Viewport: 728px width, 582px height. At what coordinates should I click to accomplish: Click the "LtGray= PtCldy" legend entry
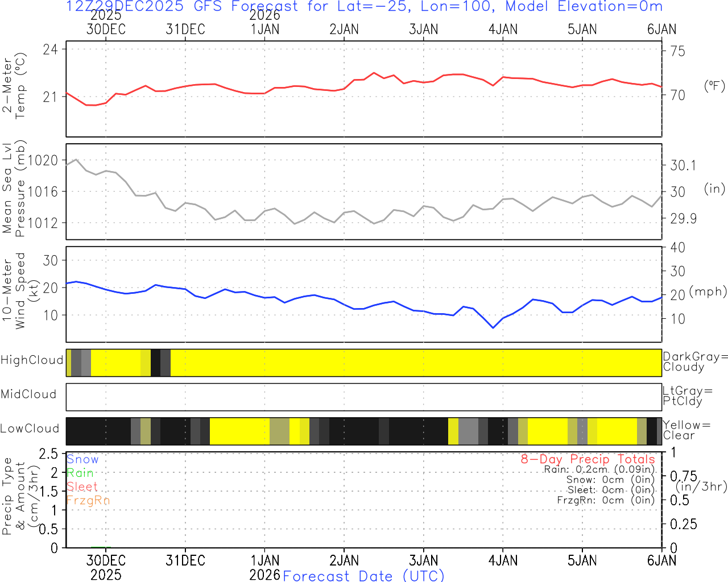[687, 396]
